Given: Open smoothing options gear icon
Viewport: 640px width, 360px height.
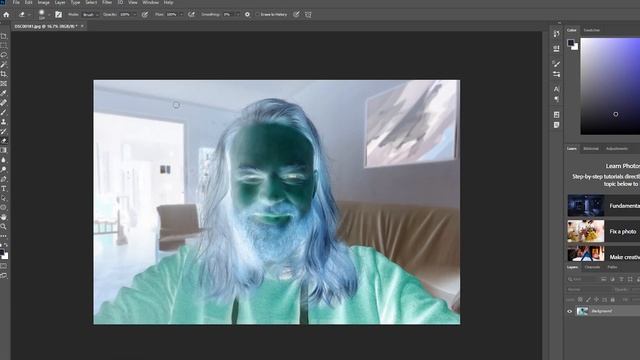Looking at the screenshot, I should (x=247, y=14).
